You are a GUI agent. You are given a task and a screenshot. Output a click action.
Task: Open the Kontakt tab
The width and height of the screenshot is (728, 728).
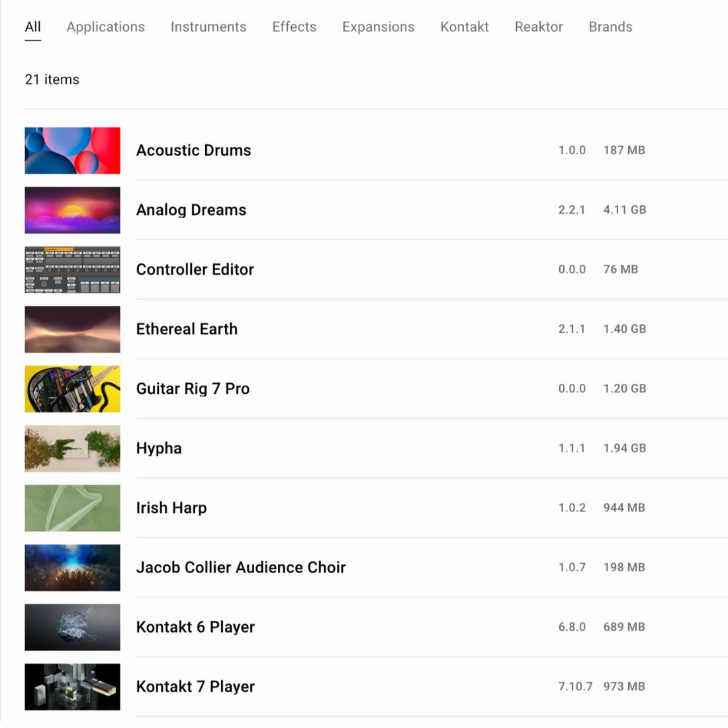[465, 27]
